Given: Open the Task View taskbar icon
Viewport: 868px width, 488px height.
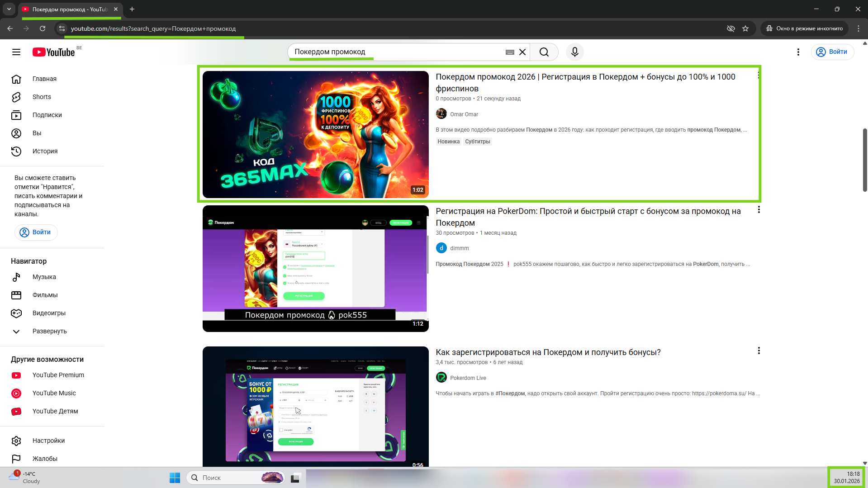Looking at the screenshot, I should pos(295,478).
